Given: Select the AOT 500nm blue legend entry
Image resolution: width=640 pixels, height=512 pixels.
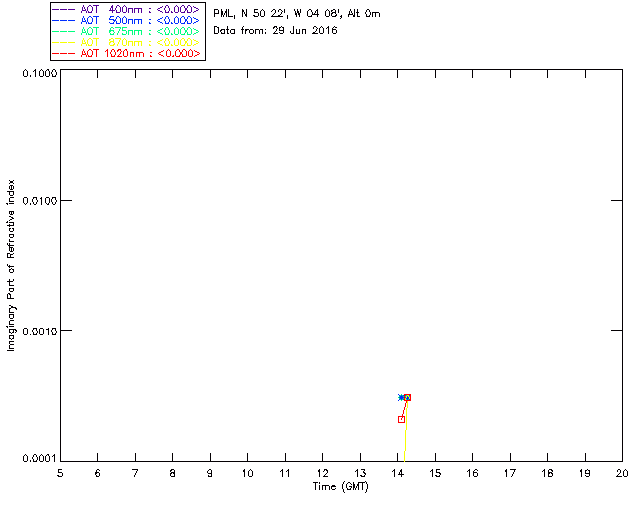Looking at the screenshot, I should click(x=126, y=20).
